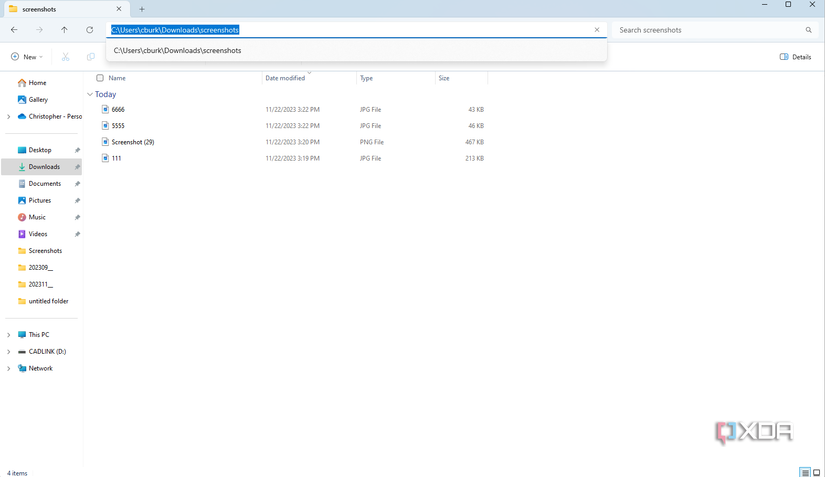Select the file named 111
Image resolution: width=825 pixels, height=477 pixels.
tap(116, 158)
